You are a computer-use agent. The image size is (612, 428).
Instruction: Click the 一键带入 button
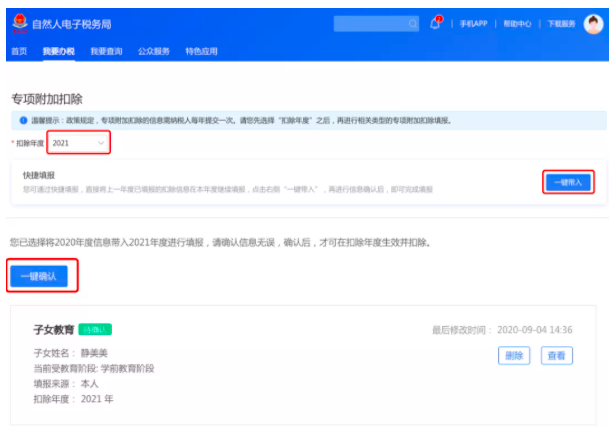click(x=568, y=182)
